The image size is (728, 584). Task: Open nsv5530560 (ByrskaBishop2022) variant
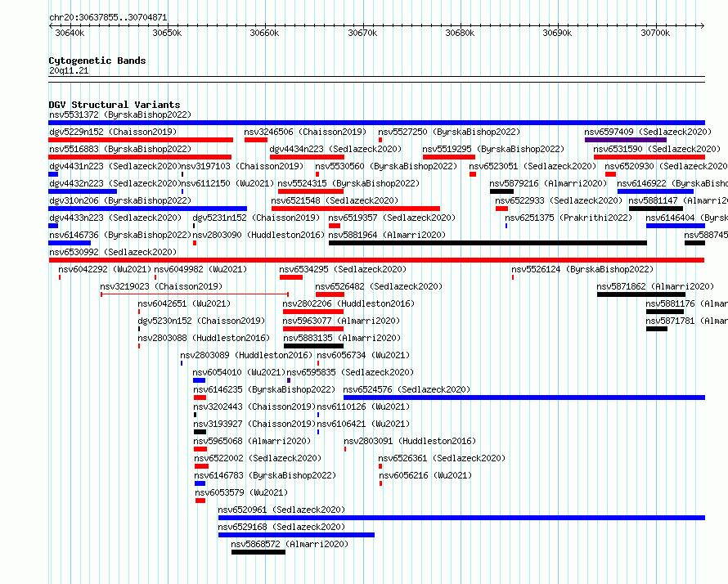(386, 166)
